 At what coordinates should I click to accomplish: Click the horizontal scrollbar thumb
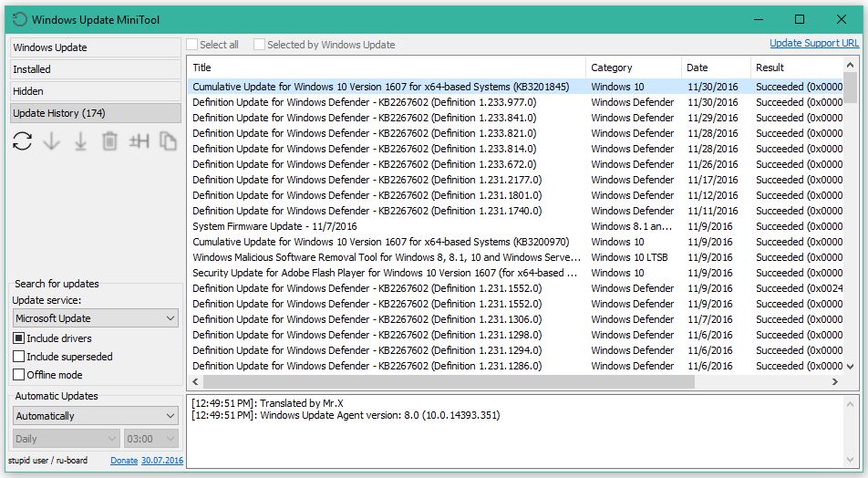(x=449, y=381)
